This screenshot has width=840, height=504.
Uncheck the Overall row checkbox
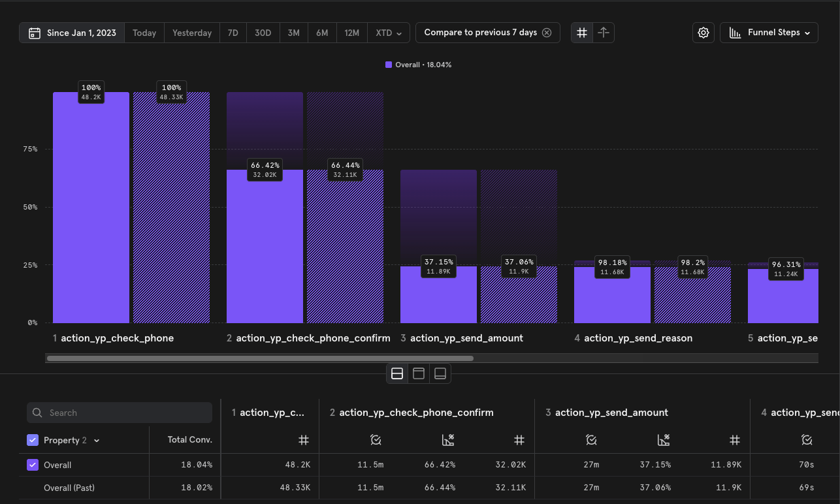pos(33,465)
